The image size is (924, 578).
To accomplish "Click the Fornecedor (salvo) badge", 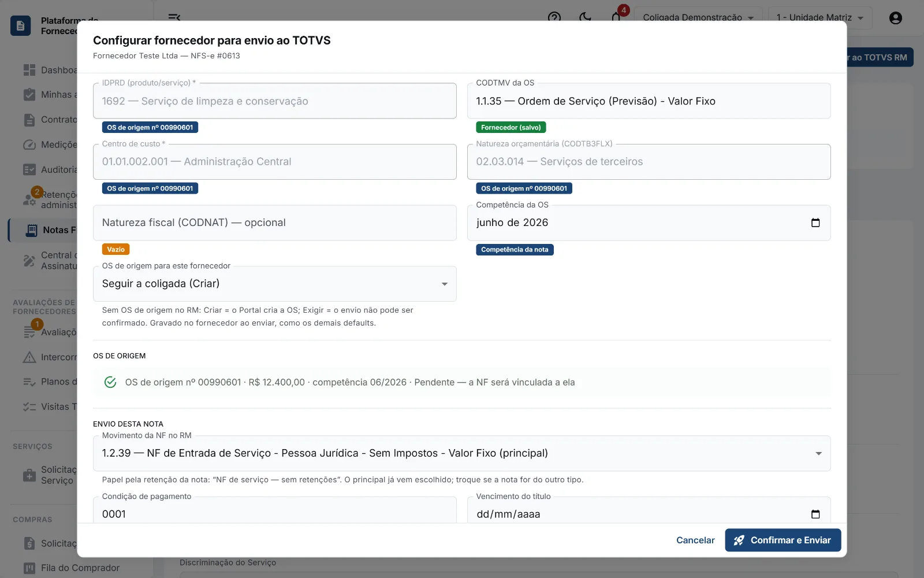I will (511, 127).
